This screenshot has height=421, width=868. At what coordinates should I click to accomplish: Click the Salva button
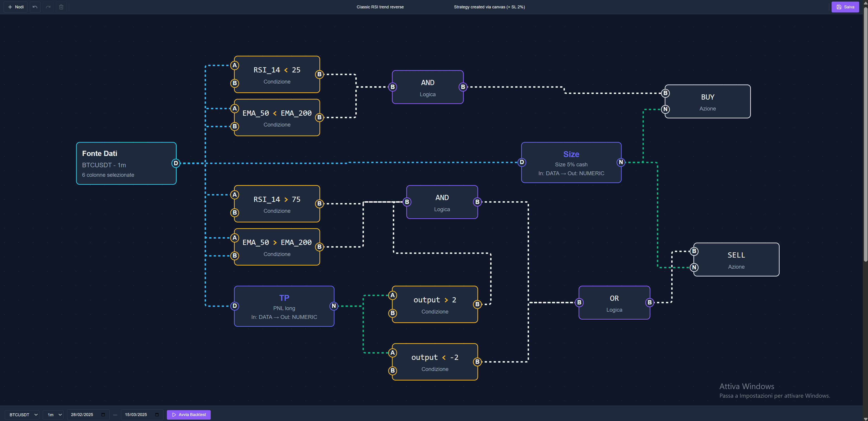click(845, 7)
